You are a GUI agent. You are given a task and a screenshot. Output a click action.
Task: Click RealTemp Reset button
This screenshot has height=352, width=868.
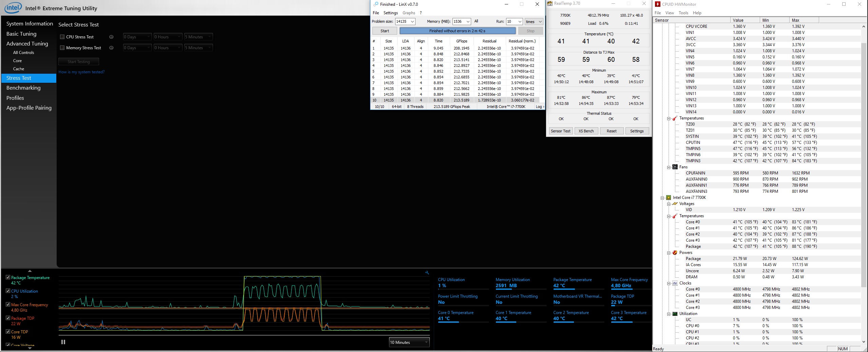612,131
